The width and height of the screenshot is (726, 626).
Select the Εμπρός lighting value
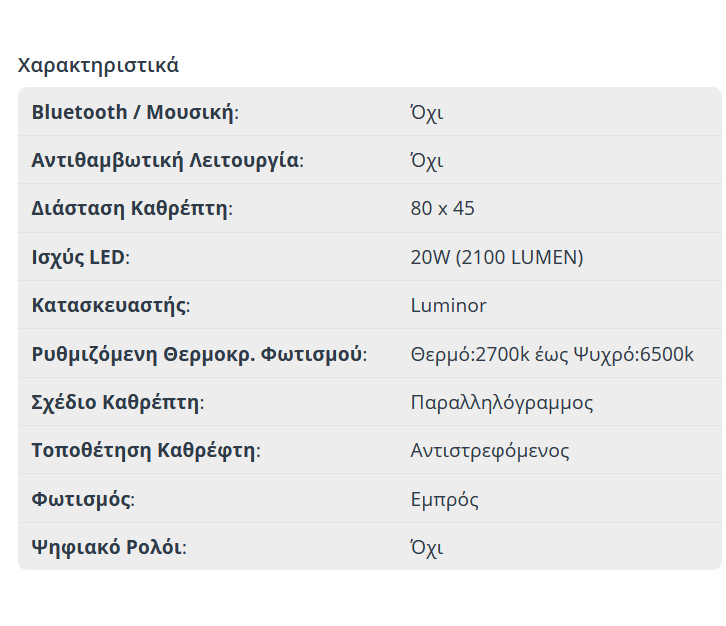click(444, 499)
